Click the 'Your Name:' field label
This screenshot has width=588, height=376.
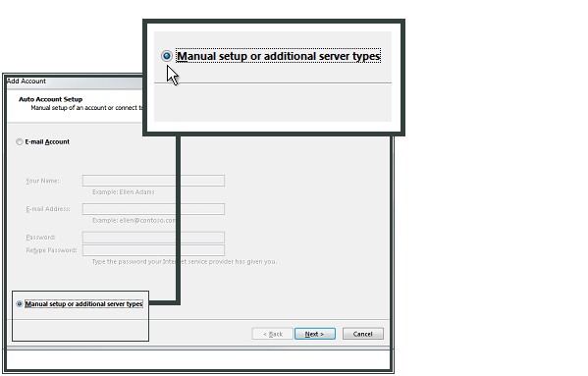pyautogui.click(x=42, y=181)
